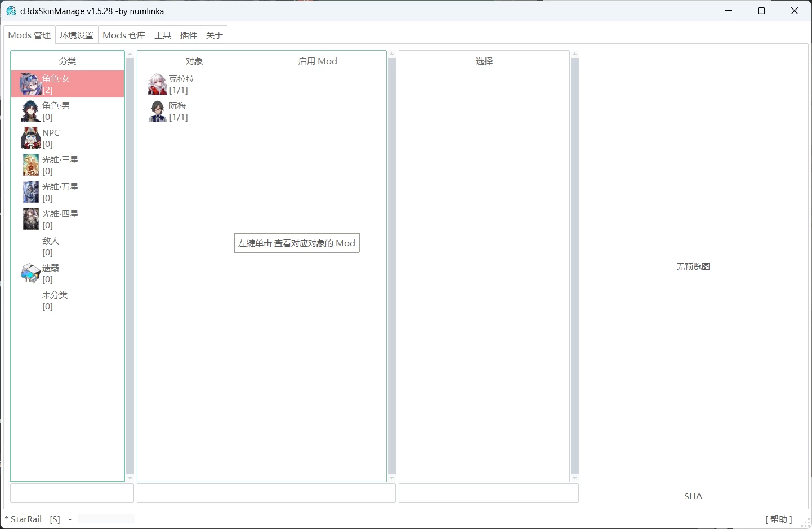The image size is (812, 529).
Task: Click the category list vertical scrollbar
Action: coord(130,266)
